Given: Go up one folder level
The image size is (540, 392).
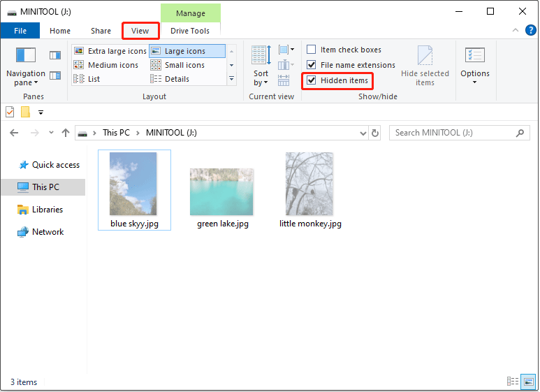Looking at the screenshot, I should 66,133.
